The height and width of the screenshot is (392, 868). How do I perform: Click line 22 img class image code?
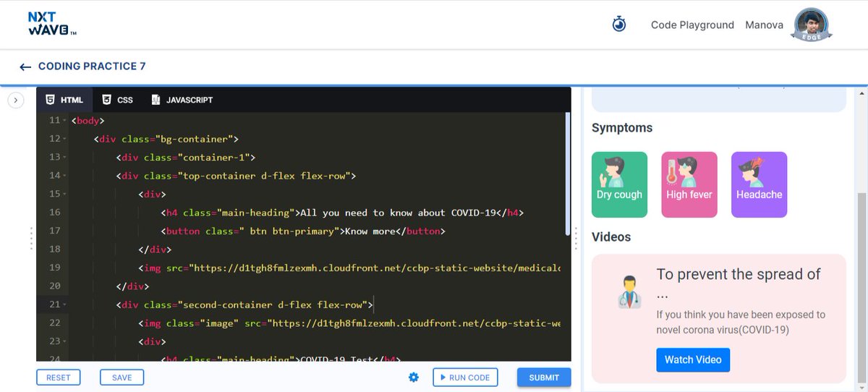[x=349, y=323]
